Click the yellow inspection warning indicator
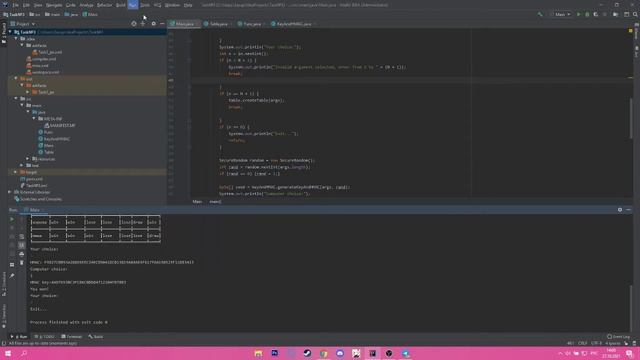The width and height of the screenshot is (640, 360). pyautogui.click(x=631, y=31)
